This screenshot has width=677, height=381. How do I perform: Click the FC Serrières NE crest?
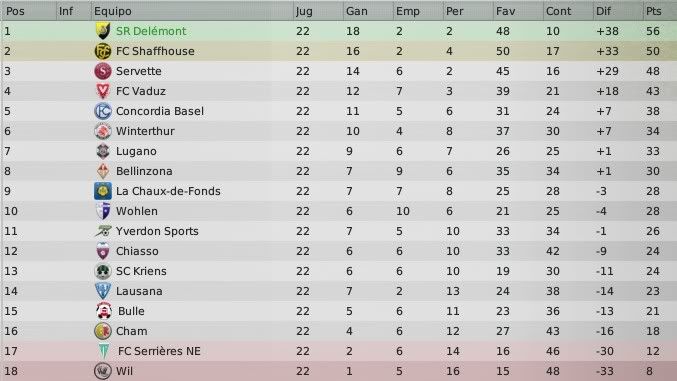[x=104, y=351]
